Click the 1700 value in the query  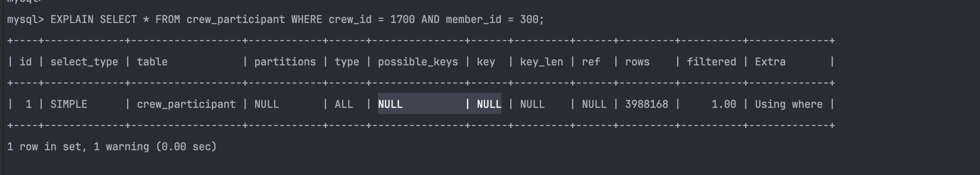tap(402, 19)
